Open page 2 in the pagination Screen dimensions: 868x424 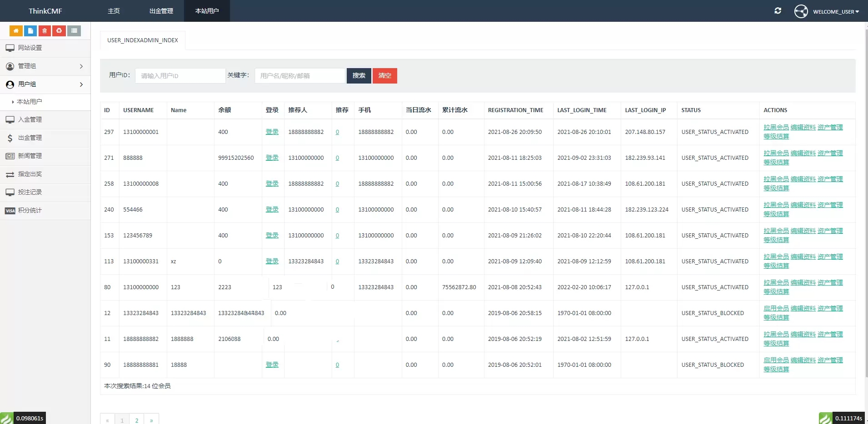[x=136, y=420]
